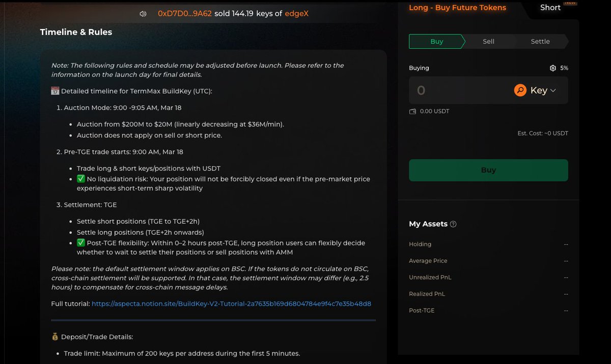
Task: Click wallet address 0xD7D0...9A62 in ticker
Action: [x=185, y=14]
